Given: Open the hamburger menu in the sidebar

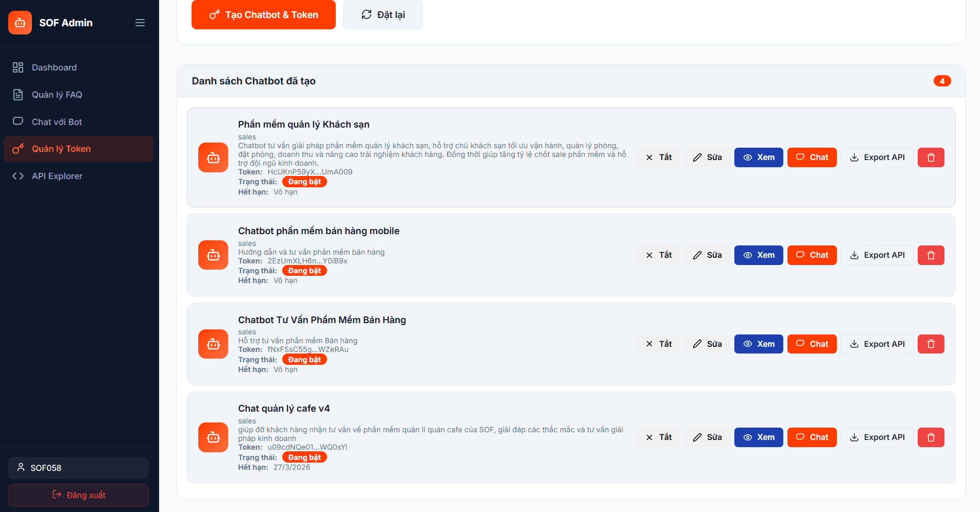Looking at the screenshot, I should pos(140,22).
